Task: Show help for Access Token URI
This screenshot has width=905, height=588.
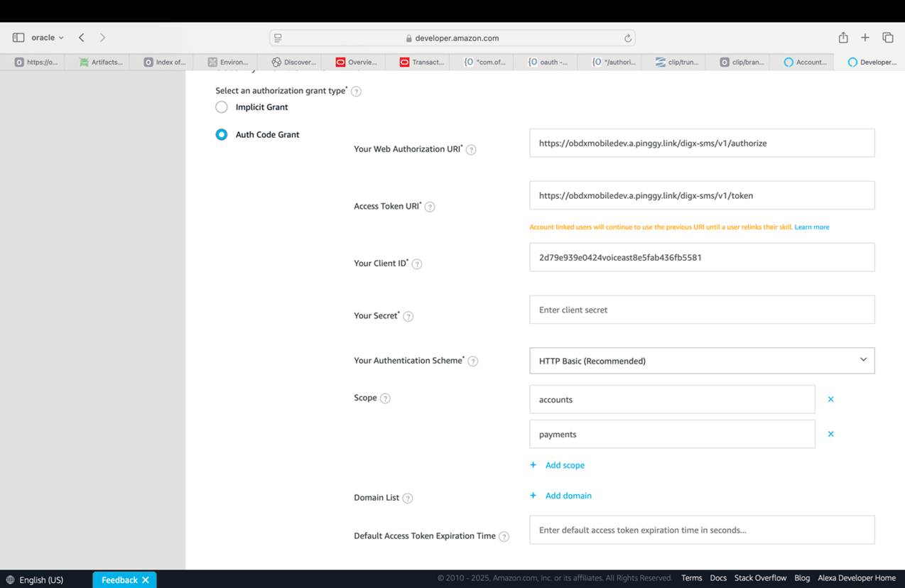Action: coord(430,207)
